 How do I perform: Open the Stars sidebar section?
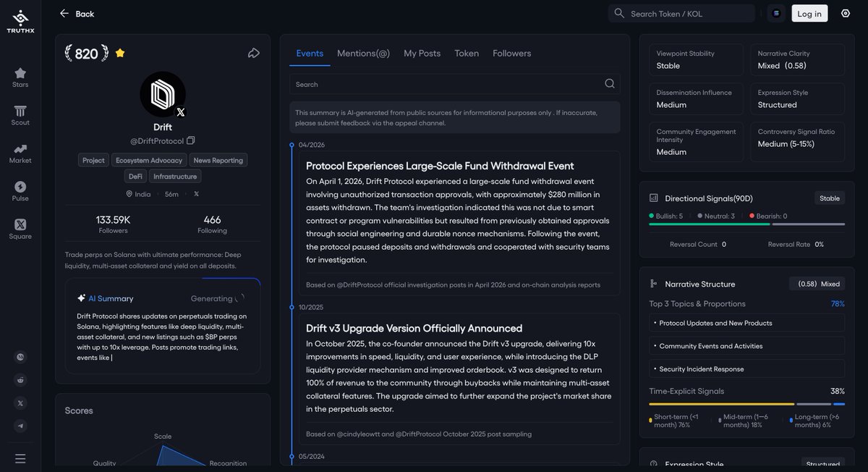20,77
